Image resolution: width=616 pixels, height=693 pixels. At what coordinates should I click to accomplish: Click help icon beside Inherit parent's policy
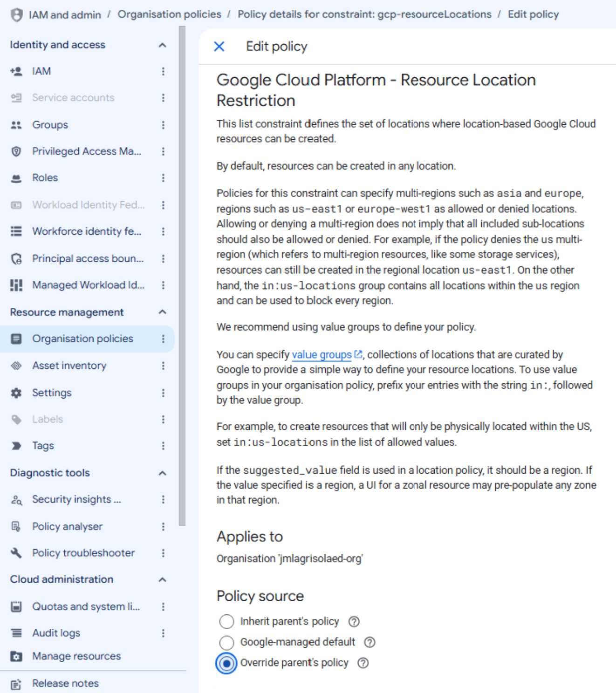click(x=354, y=621)
